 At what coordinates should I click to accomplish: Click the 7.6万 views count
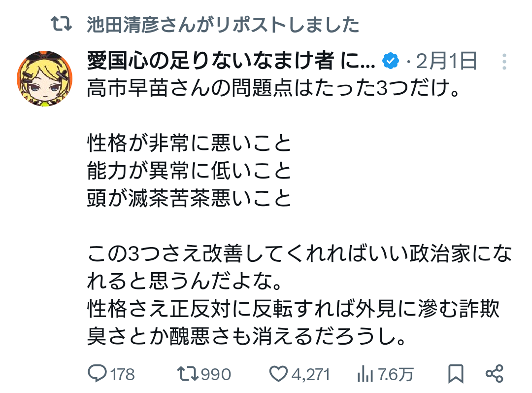pyautogui.click(x=396, y=375)
